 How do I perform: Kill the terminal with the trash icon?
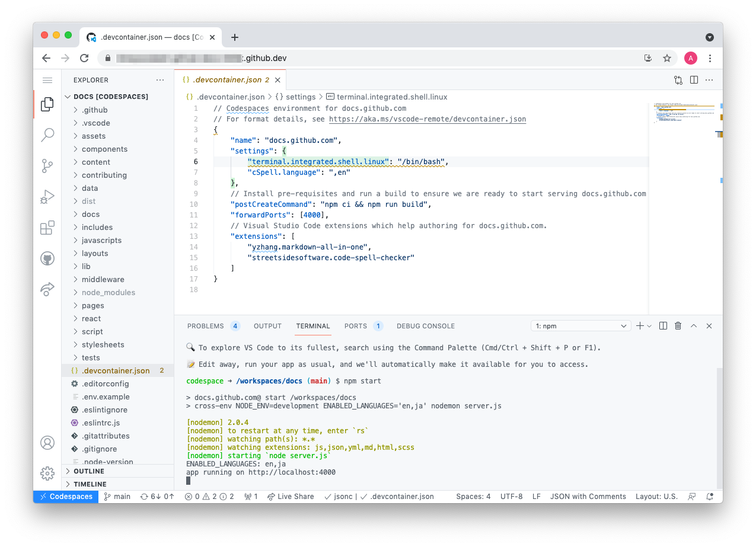[678, 325]
